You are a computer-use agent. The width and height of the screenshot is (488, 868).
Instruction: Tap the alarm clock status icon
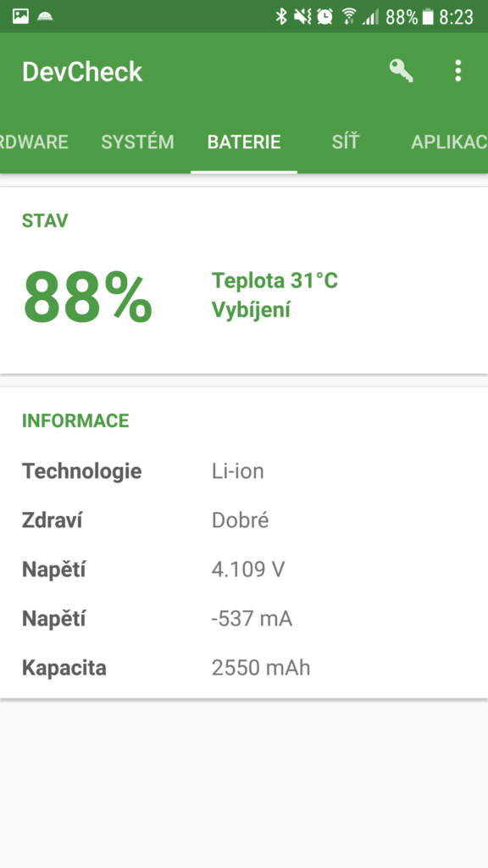[x=325, y=17]
